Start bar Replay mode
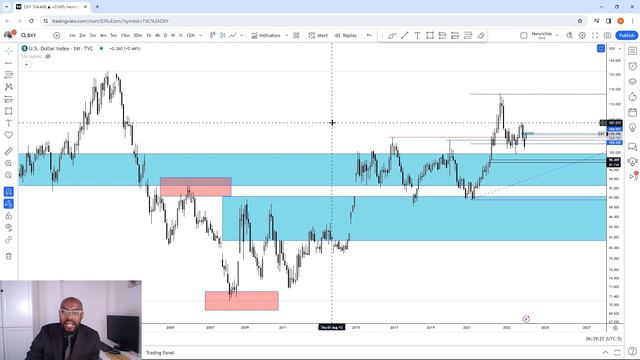This screenshot has height=360, width=640. [346, 36]
